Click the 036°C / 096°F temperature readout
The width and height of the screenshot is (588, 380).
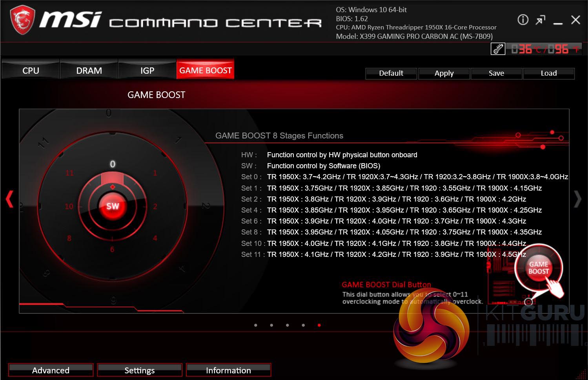point(544,49)
